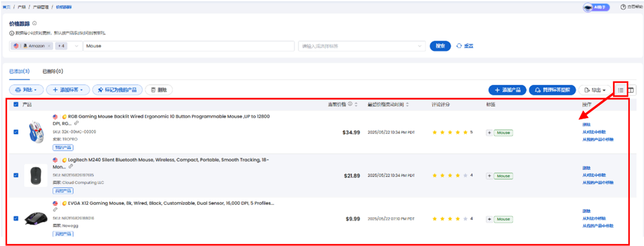Switch to column layout view icon
Screen dimensions: 644x246
(x=631, y=90)
